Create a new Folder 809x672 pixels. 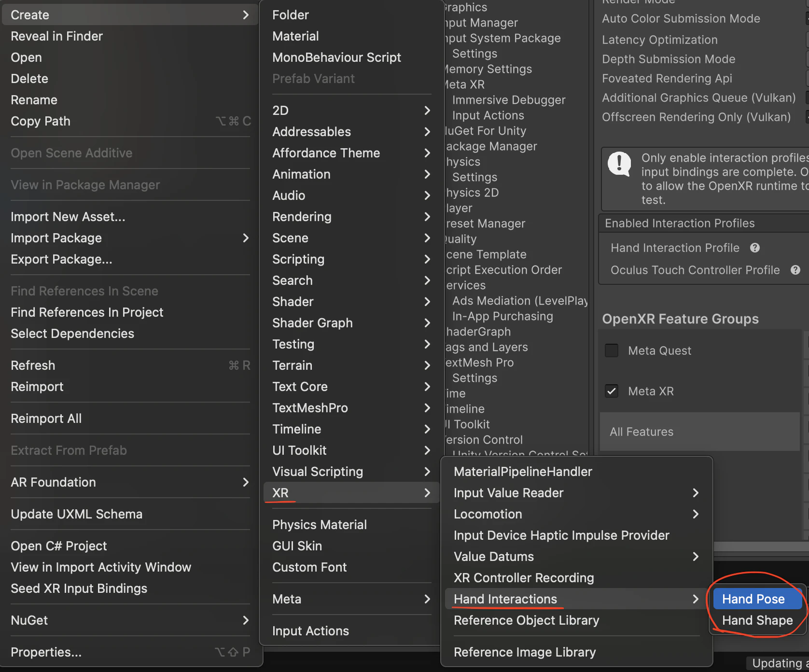coord(351,15)
